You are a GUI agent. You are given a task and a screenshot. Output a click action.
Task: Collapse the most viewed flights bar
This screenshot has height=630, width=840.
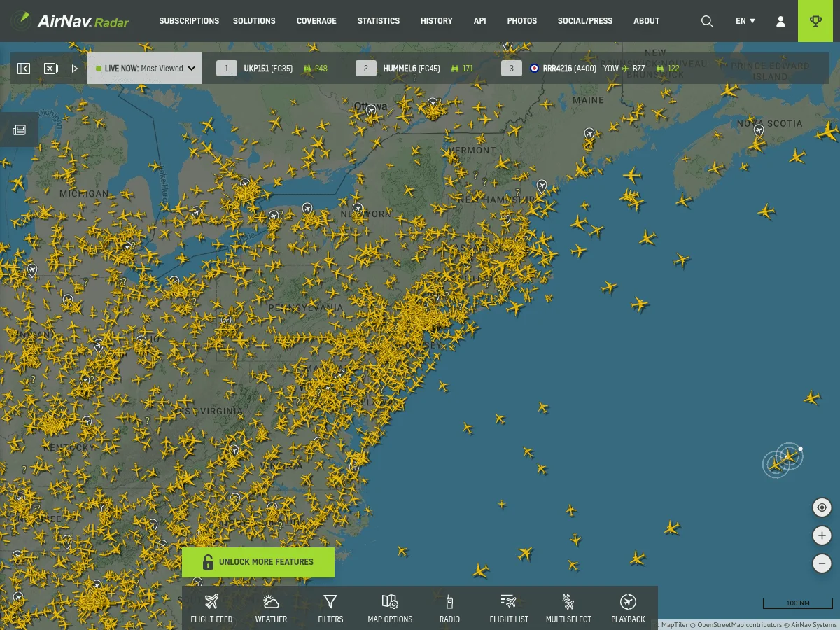[24, 69]
